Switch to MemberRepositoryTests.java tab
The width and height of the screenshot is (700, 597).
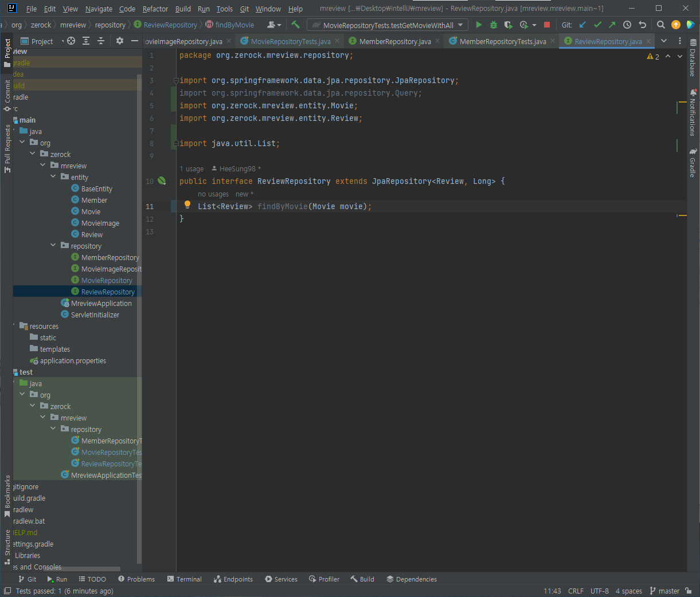pyautogui.click(x=503, y=41)
